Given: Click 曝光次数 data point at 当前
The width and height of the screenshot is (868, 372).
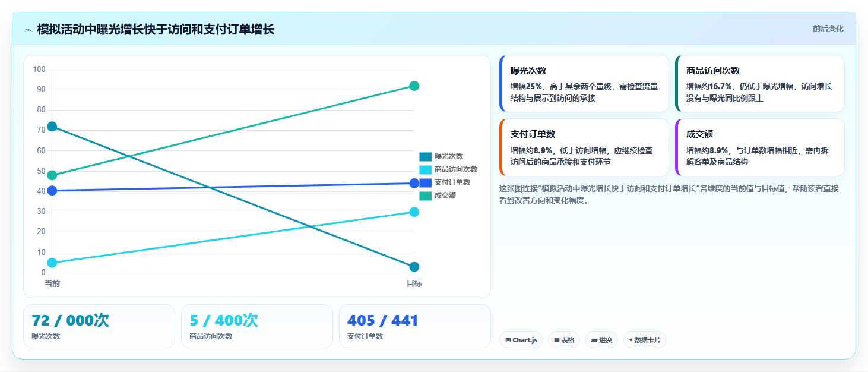Looking at the screenshot, I should pyautogui.click(x=52, y=127).
